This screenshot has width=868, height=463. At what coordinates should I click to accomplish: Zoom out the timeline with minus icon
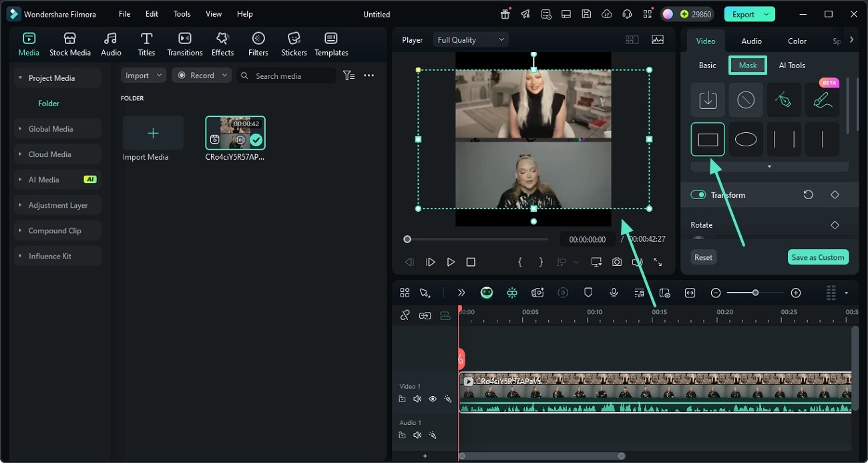pyautogui.click(x=716, y=293)
